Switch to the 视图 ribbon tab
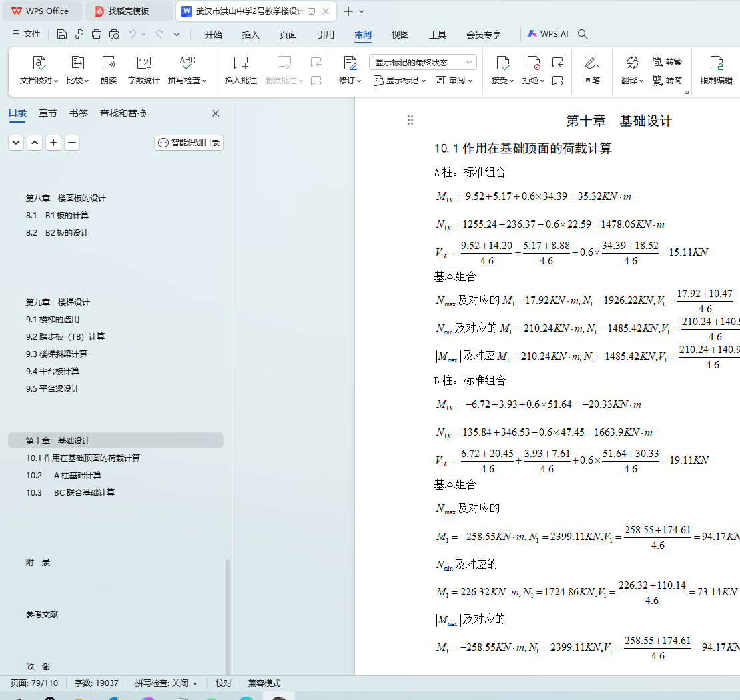740x700 pixels. tap(400, 35)
